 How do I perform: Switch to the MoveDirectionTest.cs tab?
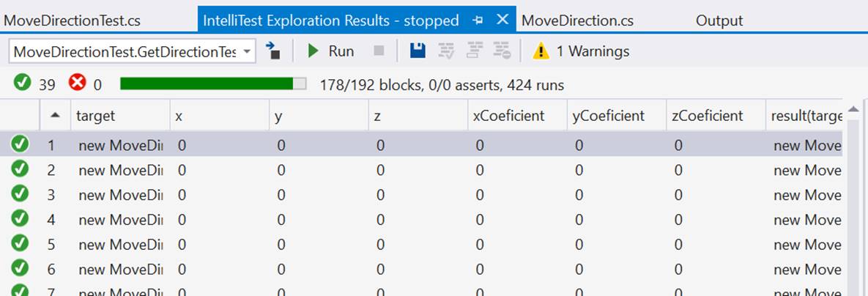pos(72,21)
